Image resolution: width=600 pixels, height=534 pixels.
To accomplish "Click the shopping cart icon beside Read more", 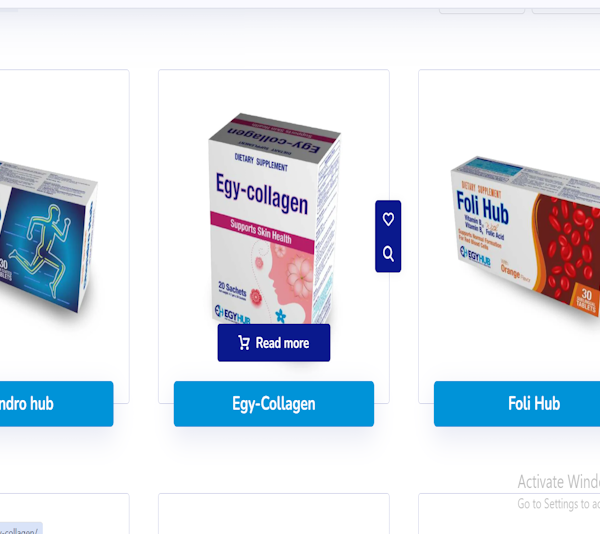I will pos(244,343).
